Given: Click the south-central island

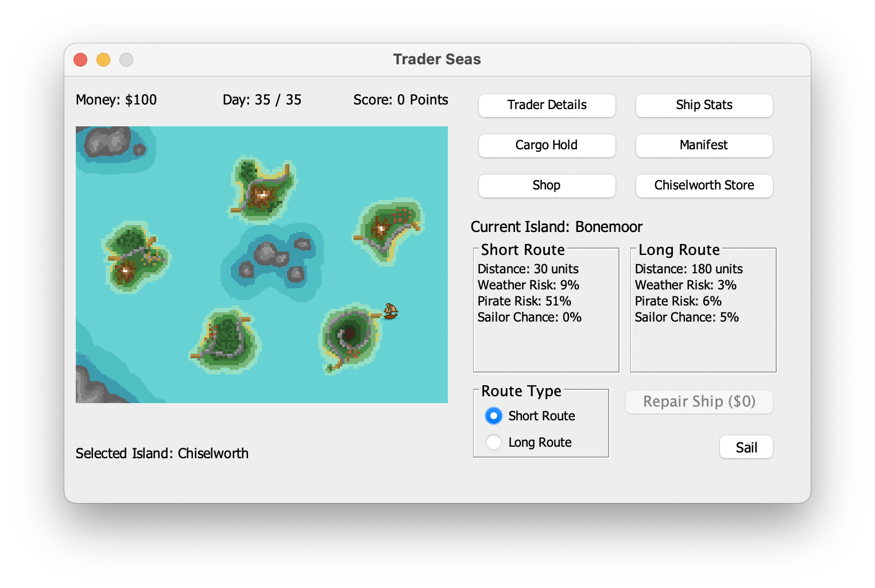Looking at the screenshot, I should click(x=227, y=339).
